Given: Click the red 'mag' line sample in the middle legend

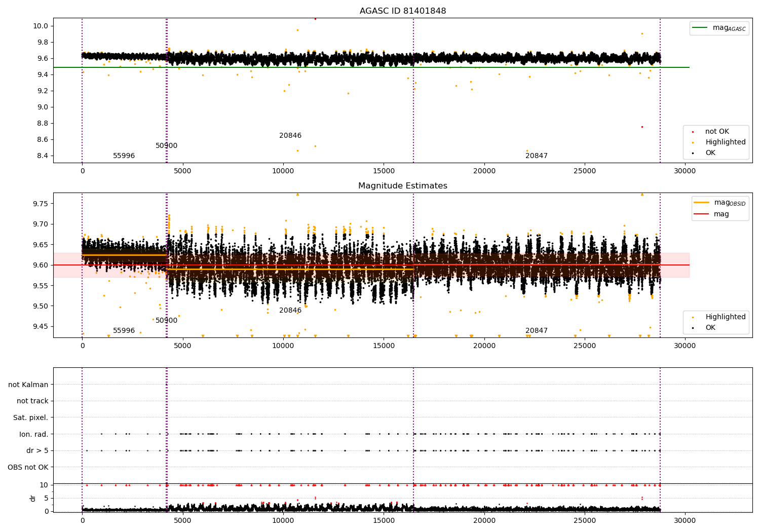Looking at the screenshot, I should tap(702, 214).
